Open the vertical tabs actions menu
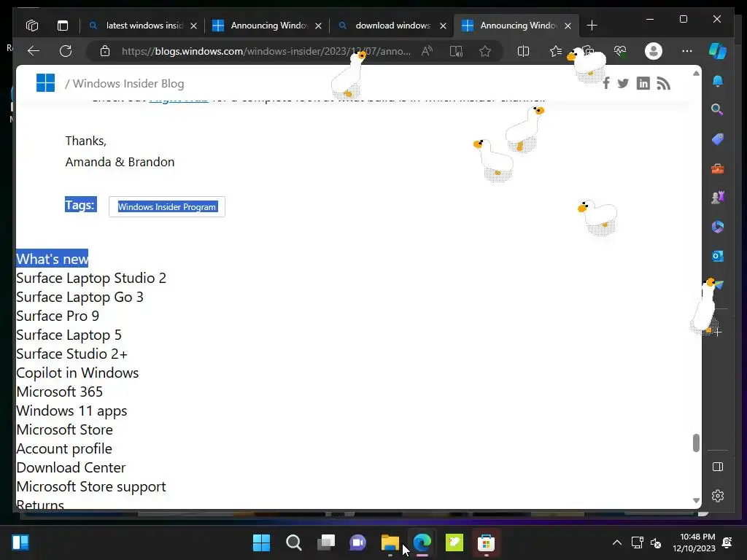Image resolution: width=747 pixels, height=560 pixels. [63, 26]
